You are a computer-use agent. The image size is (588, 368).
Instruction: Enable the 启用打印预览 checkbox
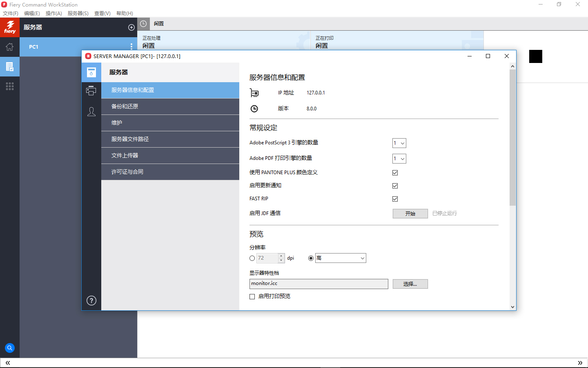coord(252,296)
